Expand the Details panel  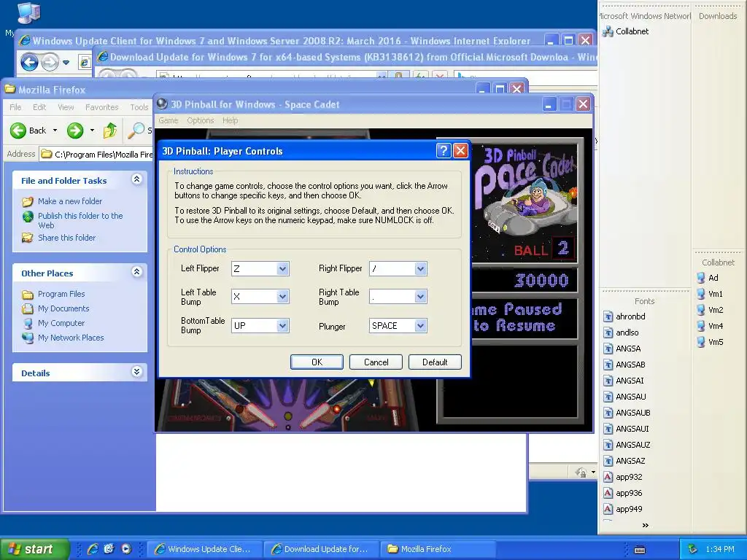[136, 372]
